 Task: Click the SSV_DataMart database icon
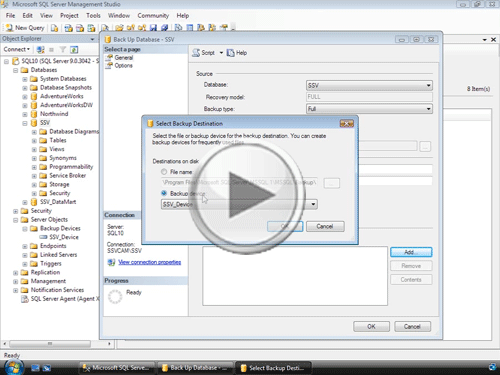(34, 202)
